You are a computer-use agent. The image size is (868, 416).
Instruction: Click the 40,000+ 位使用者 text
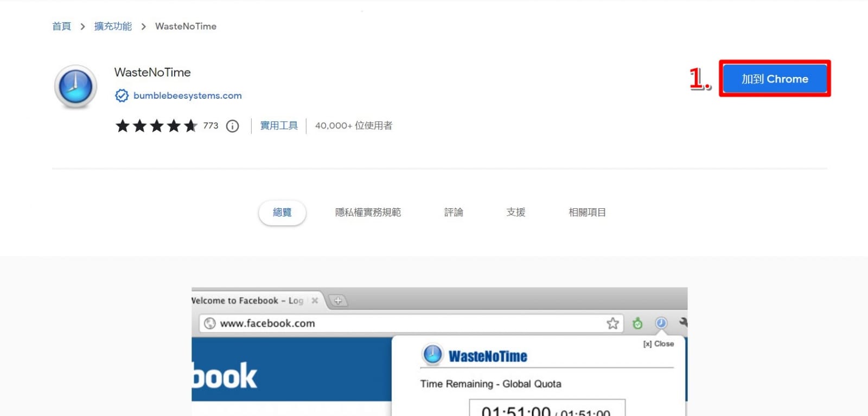[354, 126]
